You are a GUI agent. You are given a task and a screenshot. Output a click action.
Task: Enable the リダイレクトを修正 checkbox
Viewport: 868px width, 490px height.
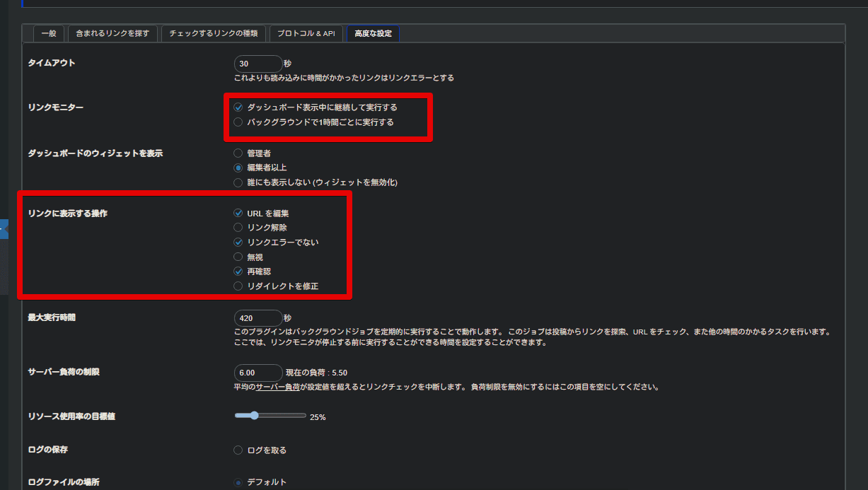click(238, 286)
